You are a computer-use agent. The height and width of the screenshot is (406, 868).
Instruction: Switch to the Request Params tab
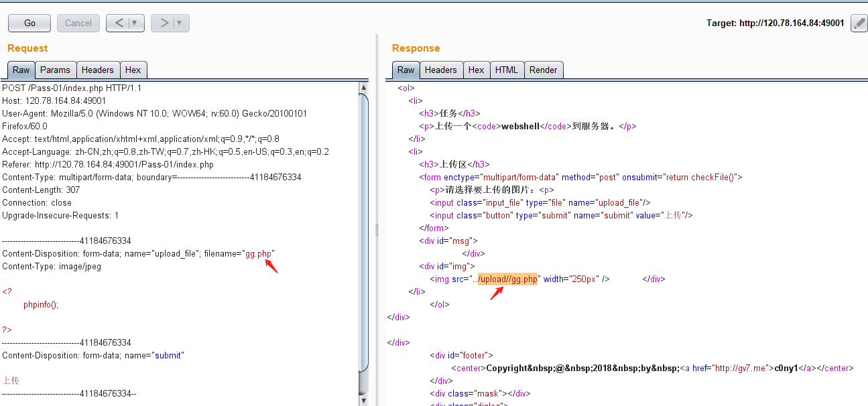55,70
